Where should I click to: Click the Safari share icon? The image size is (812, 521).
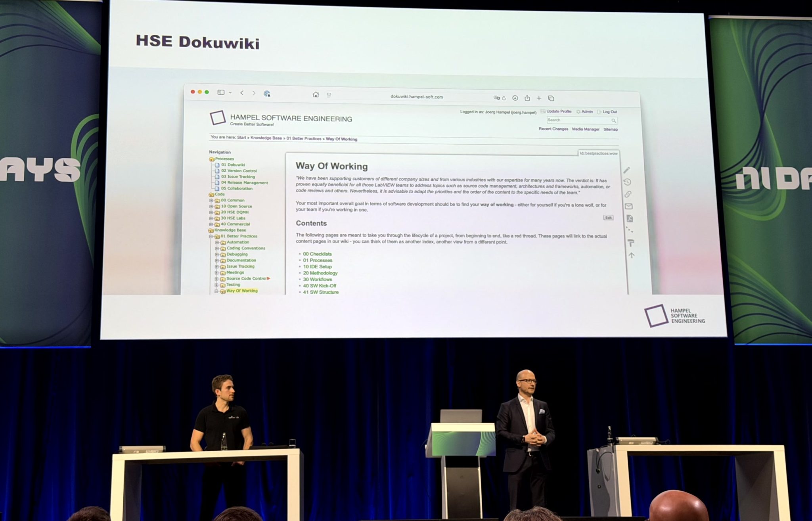[527, 98]
